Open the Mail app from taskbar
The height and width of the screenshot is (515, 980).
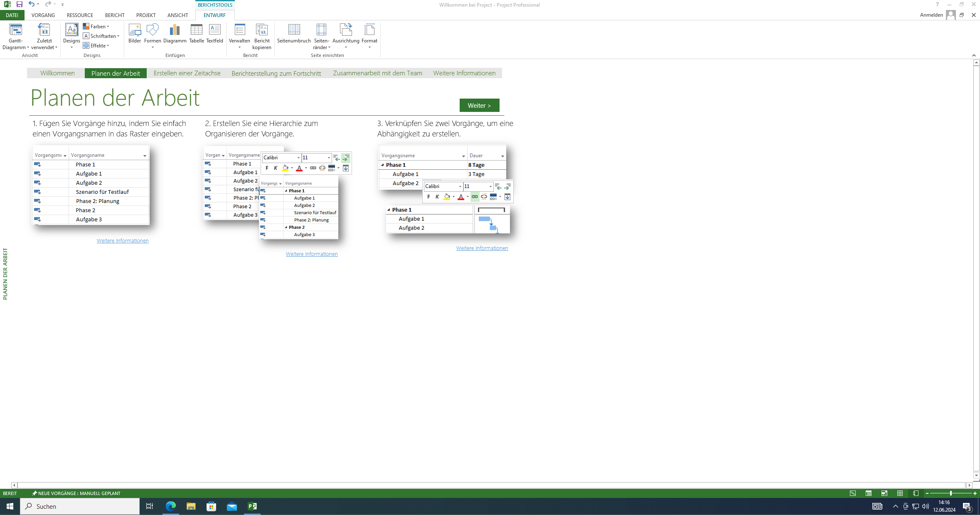coord(232,506)
